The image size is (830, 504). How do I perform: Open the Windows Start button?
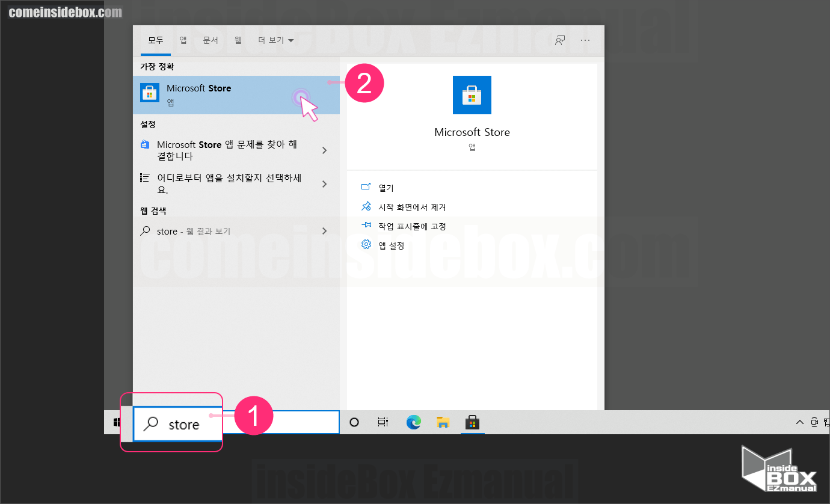[x=117, y=423]
